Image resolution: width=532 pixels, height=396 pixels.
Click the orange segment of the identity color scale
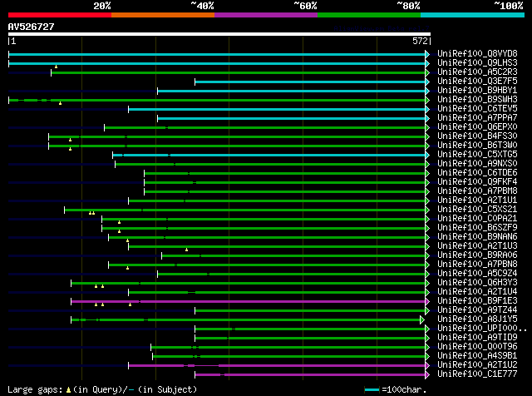coord(163,15)
